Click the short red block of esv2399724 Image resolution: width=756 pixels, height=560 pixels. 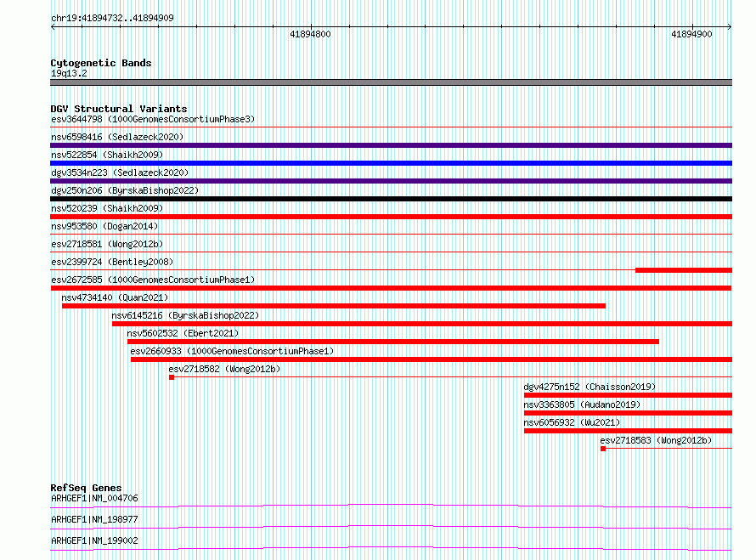tap(684, 270)
